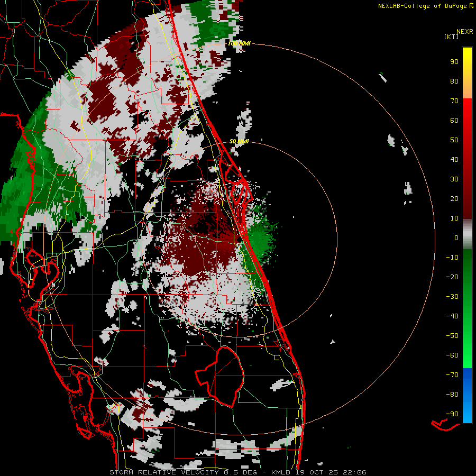Click the -90 value on velocity scale
This screenshot has width=476, height=476.
(x=452, y=414)
